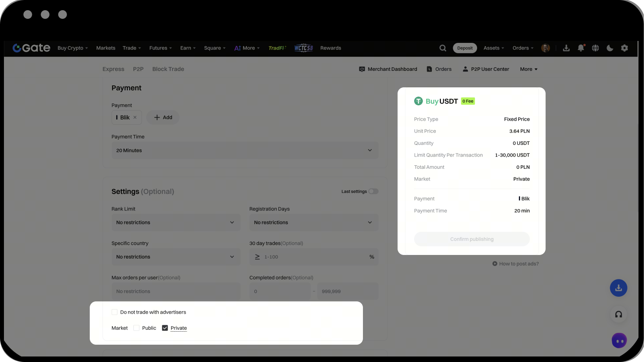Click the search magnifier icon

coord(443,48)
